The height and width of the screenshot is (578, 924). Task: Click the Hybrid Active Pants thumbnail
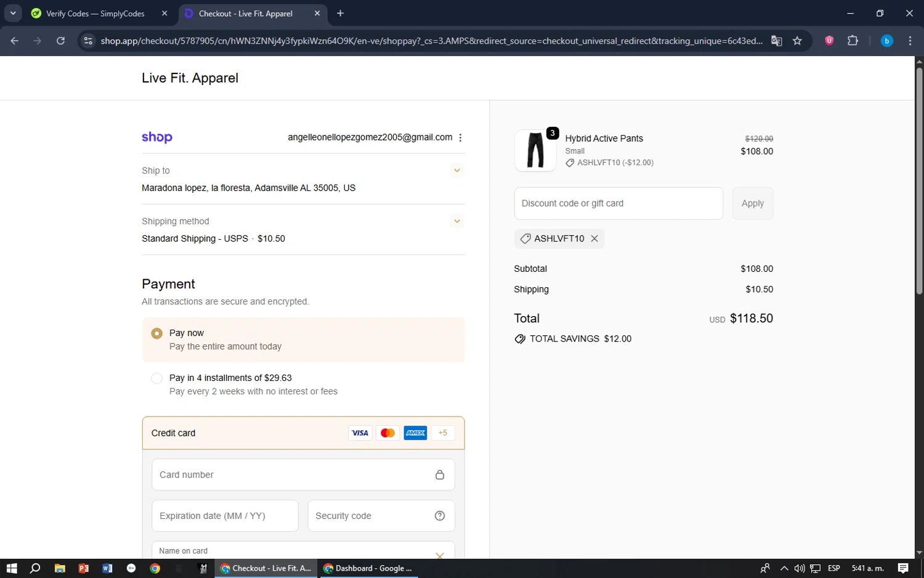[x=535, y=150]
